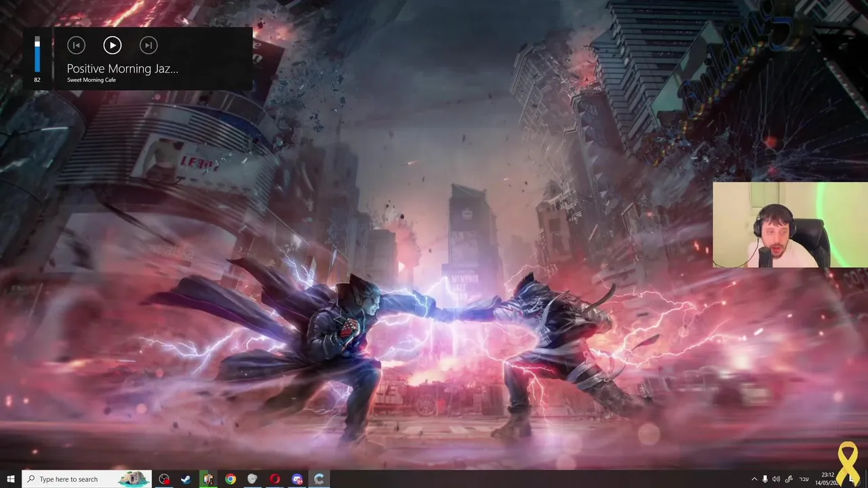
Task: Open Discord from the taskbar
Action: [297, 479]
